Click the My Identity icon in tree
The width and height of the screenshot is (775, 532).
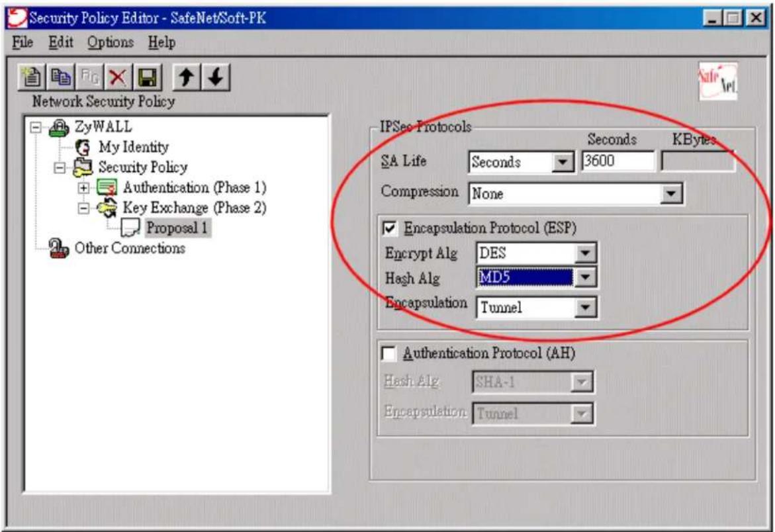[83, 147]
